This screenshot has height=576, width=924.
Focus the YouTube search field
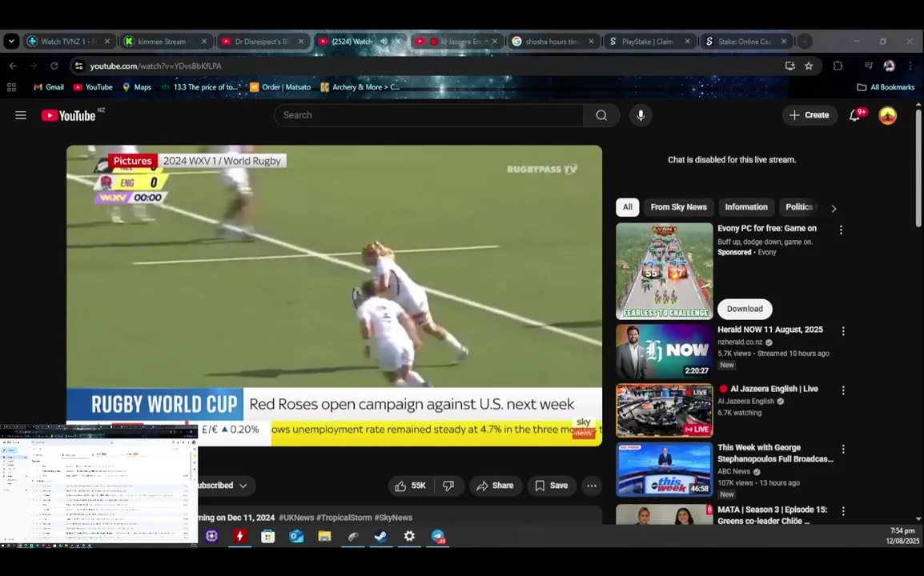point(428,115)
